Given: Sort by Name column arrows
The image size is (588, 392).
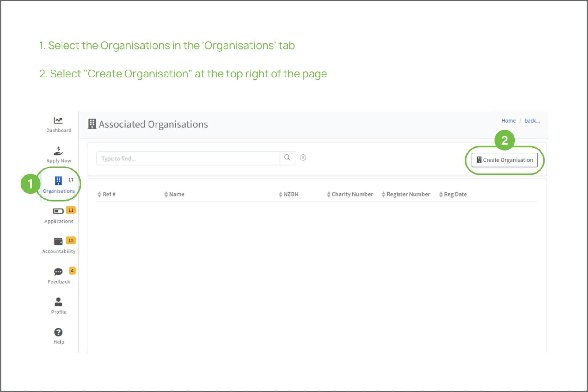Looking at the screenshot, I should coord(166,194).
